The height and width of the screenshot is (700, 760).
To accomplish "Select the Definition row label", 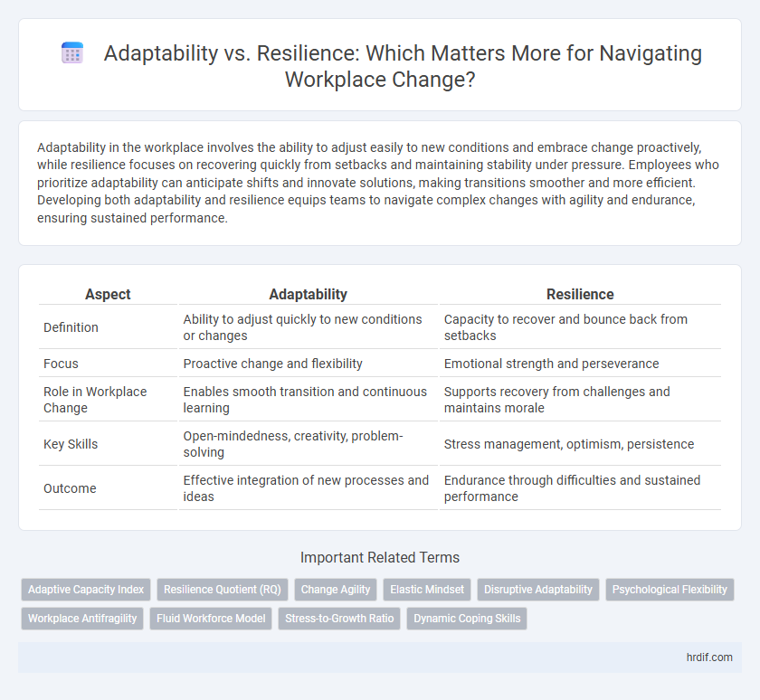I will click(71, 327).
